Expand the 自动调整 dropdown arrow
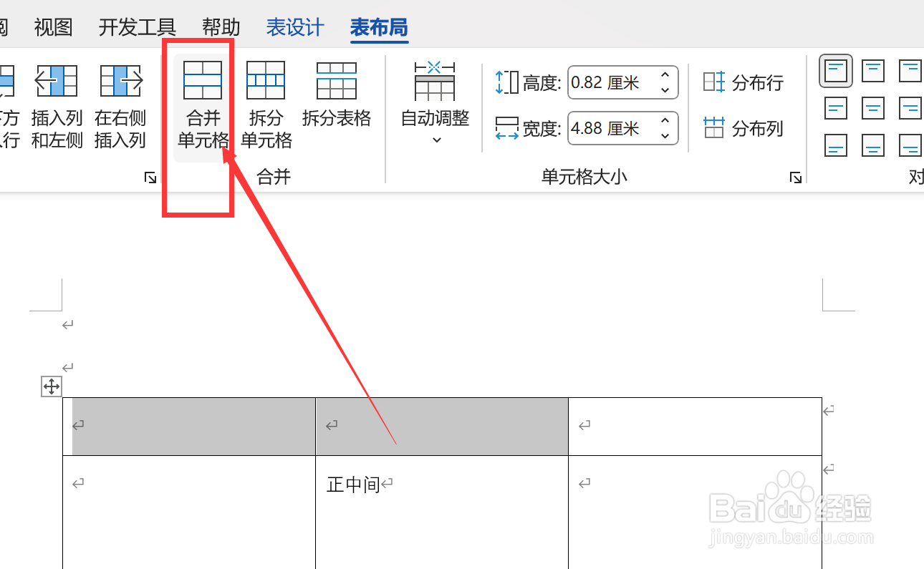The height and width of the screenshot is (569, 924). click(435, 140)
